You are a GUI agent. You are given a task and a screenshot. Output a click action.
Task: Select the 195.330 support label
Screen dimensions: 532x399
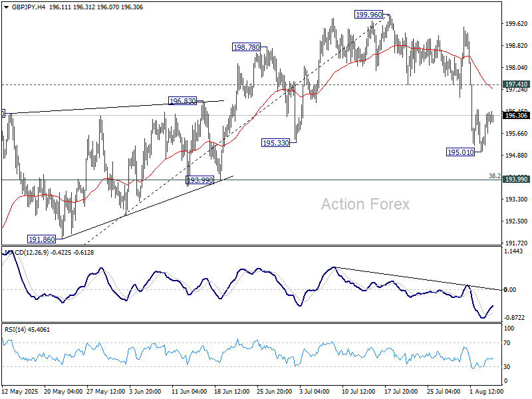[x=274, y=141]
